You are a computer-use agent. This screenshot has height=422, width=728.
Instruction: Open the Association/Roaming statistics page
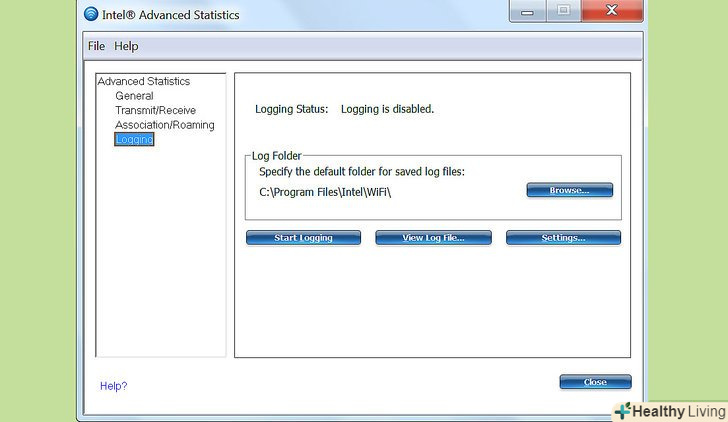point(165,125)
